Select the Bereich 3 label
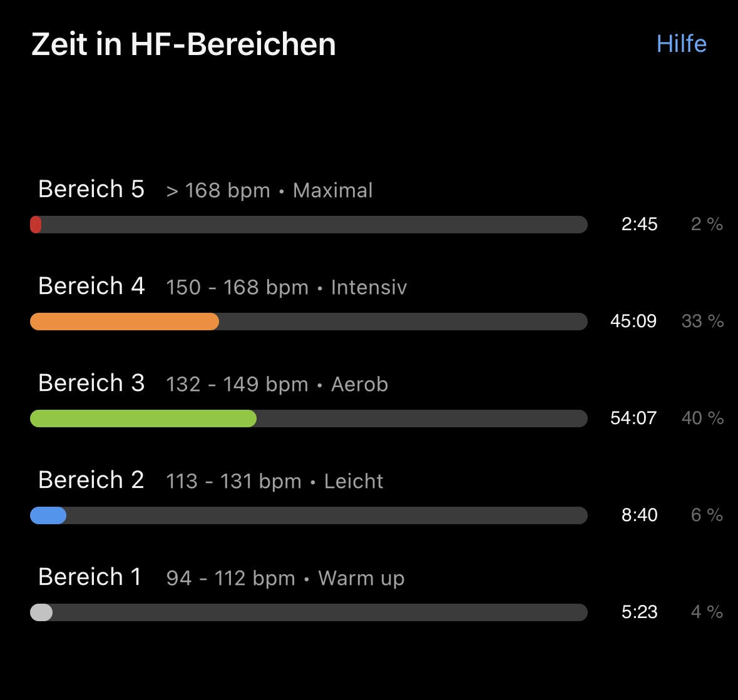Viewport: 738px width, 700px height. pos(91,383)
